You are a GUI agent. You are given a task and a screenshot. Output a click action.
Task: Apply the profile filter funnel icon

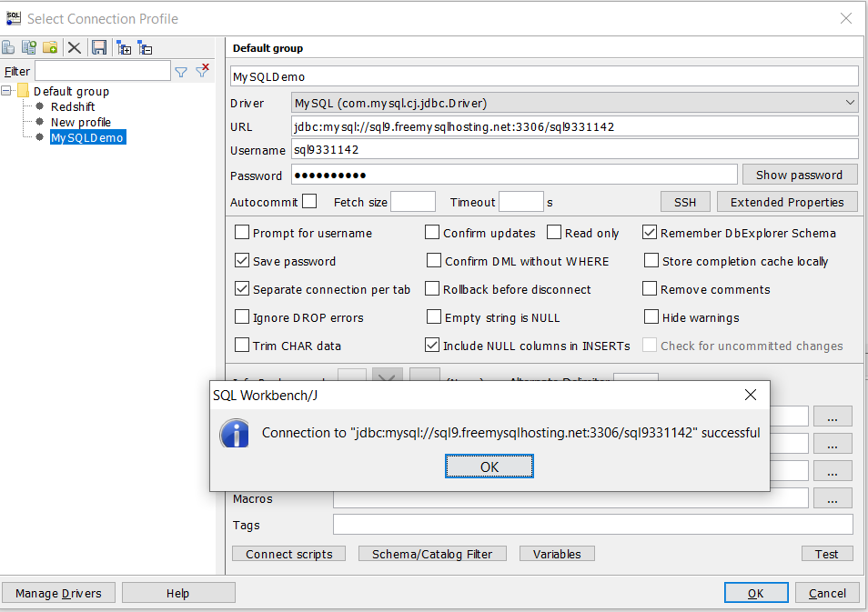point(181,71)
